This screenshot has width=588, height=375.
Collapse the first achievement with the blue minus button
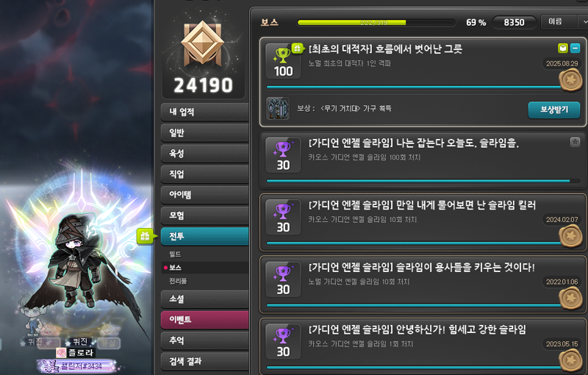click(x=575, y=48)
